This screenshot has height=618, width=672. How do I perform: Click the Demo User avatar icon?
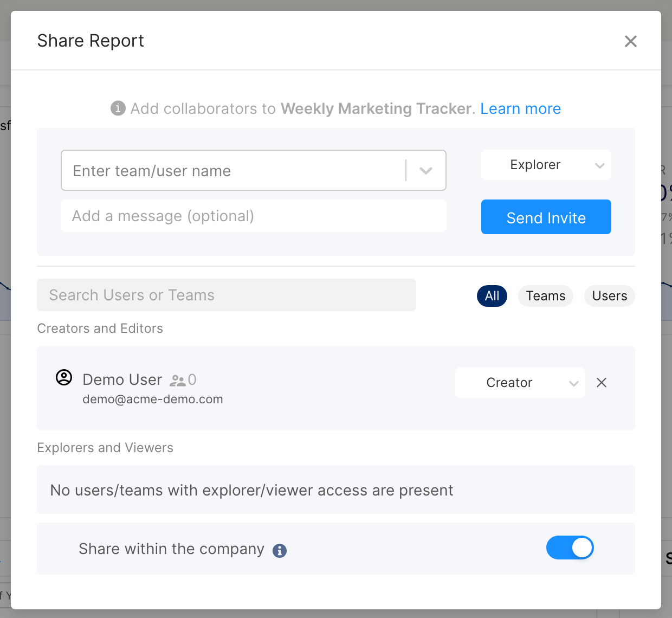tap(64, 377)
